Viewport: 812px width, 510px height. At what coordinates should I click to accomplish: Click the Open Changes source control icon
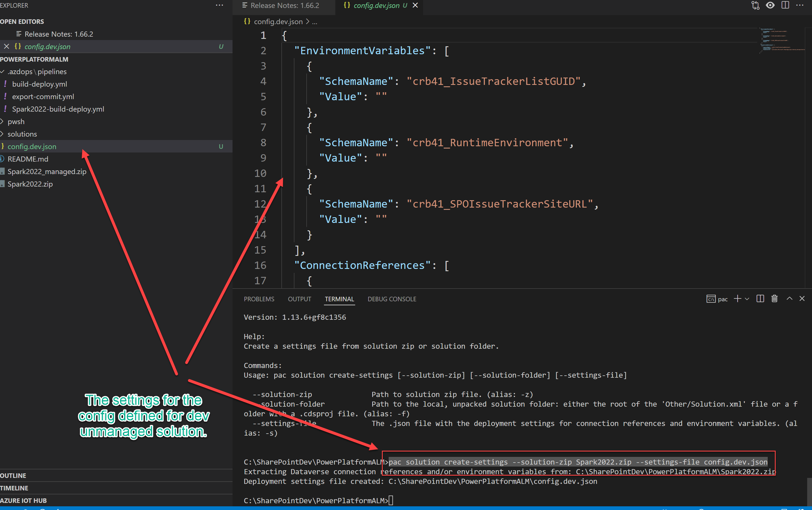pos(755,5)
